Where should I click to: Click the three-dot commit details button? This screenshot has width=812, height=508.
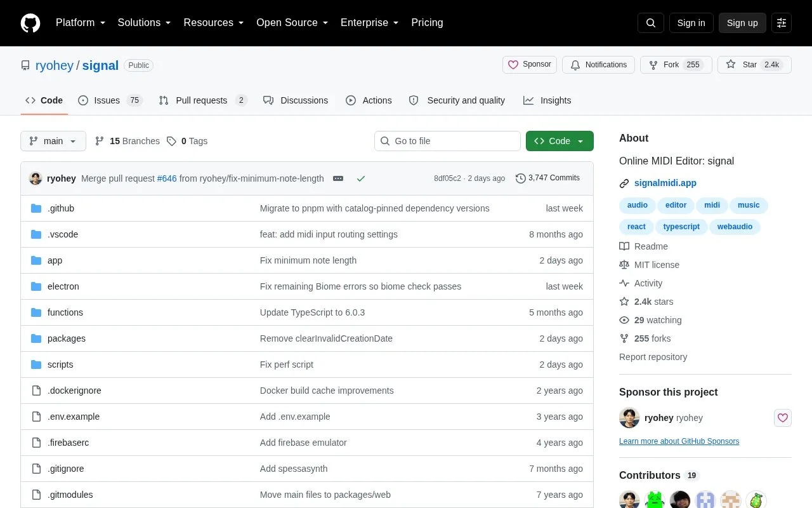[x=338, y=178]
